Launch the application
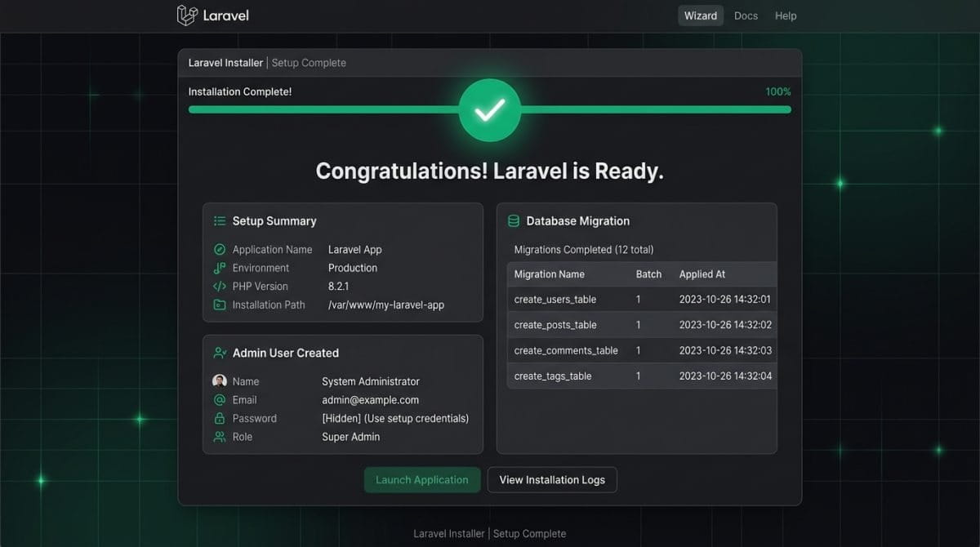The image size is (980, 547). click(x=422, y=480)
